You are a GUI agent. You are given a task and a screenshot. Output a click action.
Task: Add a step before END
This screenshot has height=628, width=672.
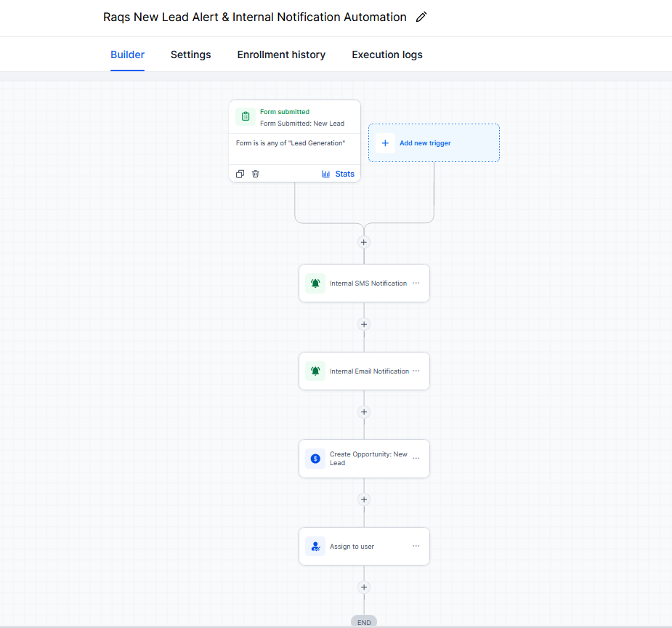tap(364, 587)
